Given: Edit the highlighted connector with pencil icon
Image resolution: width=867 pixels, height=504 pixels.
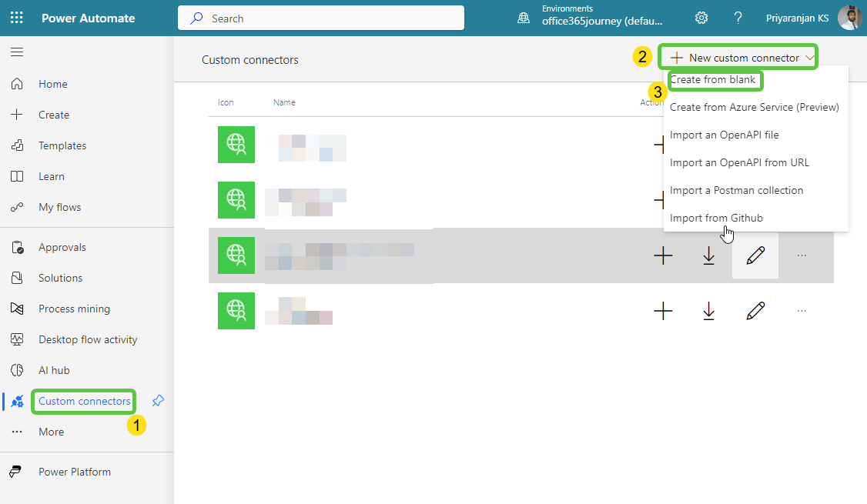Looking at the screenshot, I should (x=755, y=255).
